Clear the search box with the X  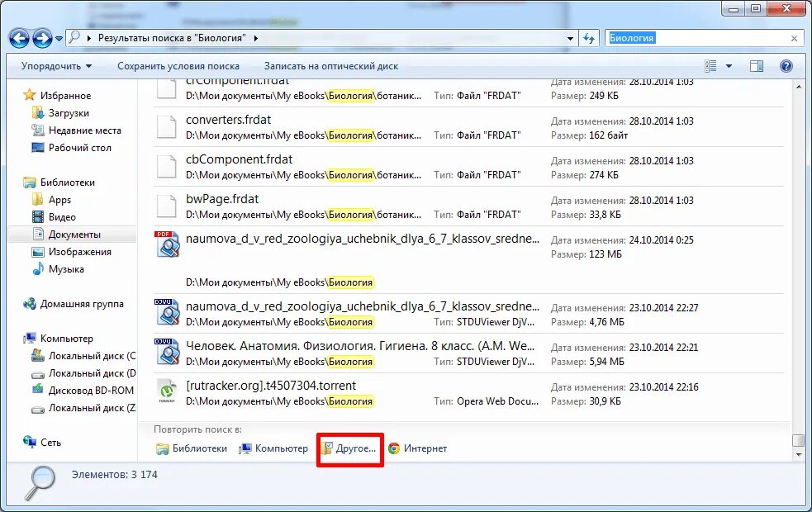click(x=794, y=38)
